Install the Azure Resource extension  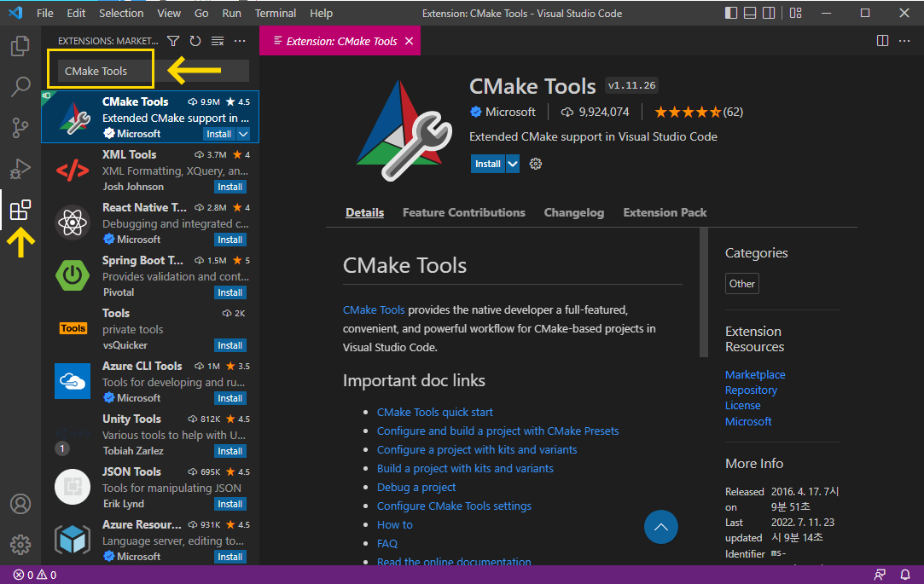pyautogui.click(x=230, y=557)
